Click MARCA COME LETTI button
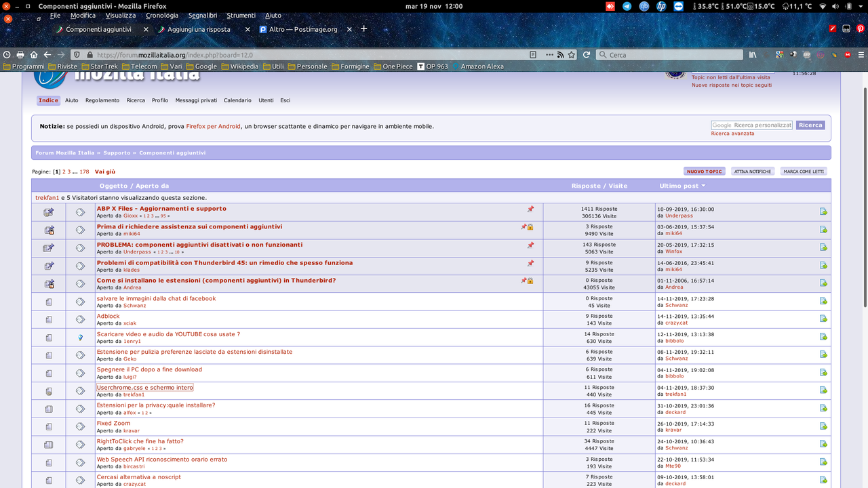 pos(804,171)
